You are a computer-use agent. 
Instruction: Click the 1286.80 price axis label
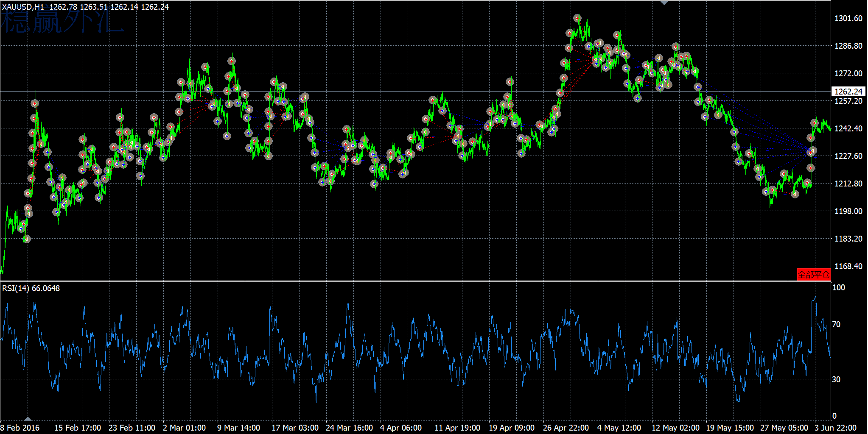click(x=848, y=46)
